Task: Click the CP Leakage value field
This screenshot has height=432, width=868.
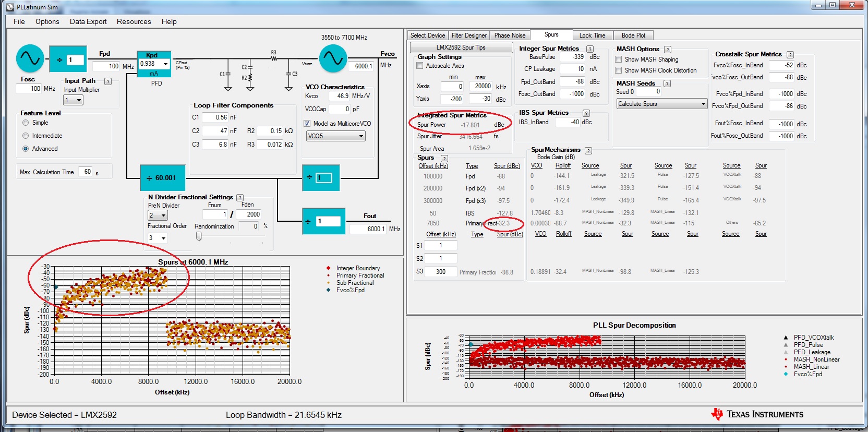Action: (x=573, y=69)
